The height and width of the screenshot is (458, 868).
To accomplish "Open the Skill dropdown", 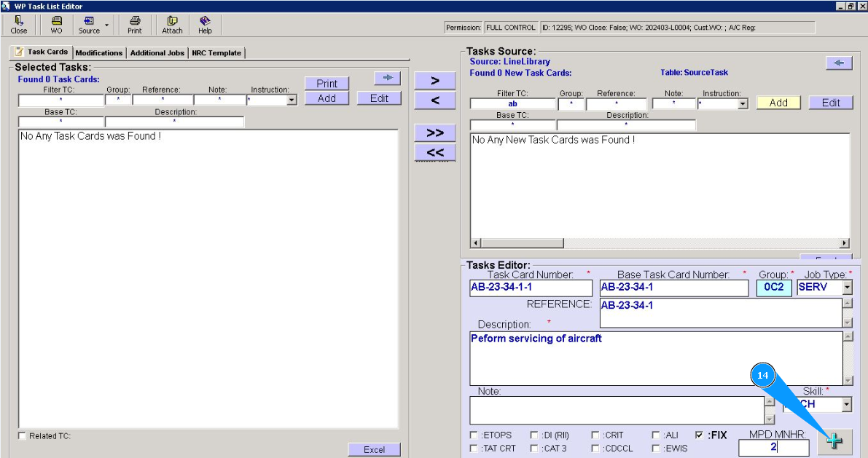I will 846,404.
